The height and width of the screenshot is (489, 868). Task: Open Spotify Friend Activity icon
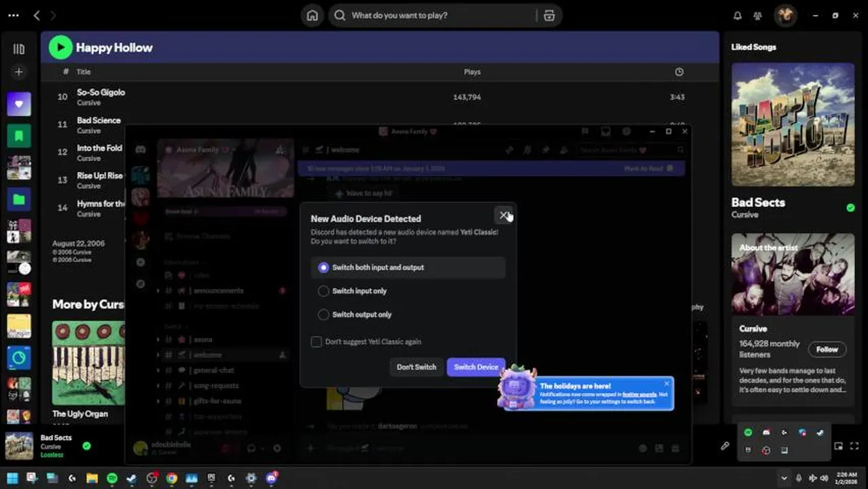759,15
